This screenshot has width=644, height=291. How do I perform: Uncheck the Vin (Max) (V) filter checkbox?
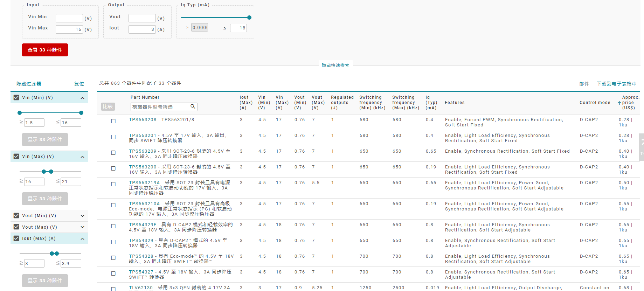coord(16,157)
